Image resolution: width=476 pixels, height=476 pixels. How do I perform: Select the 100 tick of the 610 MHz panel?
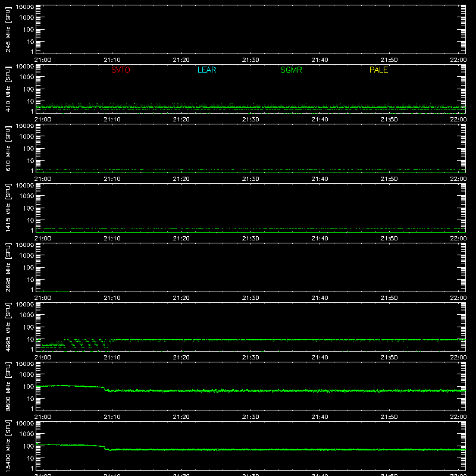(x=29, y=149)
